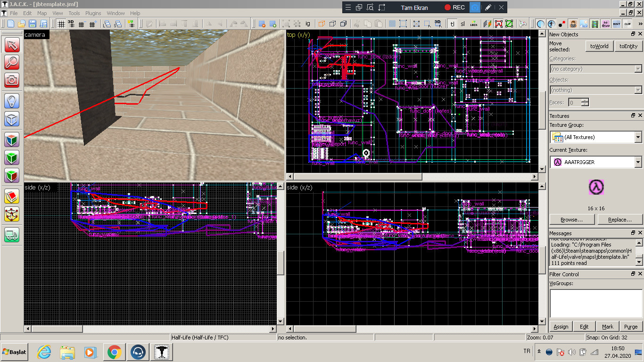Image resolution: width=644 pixels, height=362 pixels.
Task: Click the Browse... button
Action: [x=571, y=220]
